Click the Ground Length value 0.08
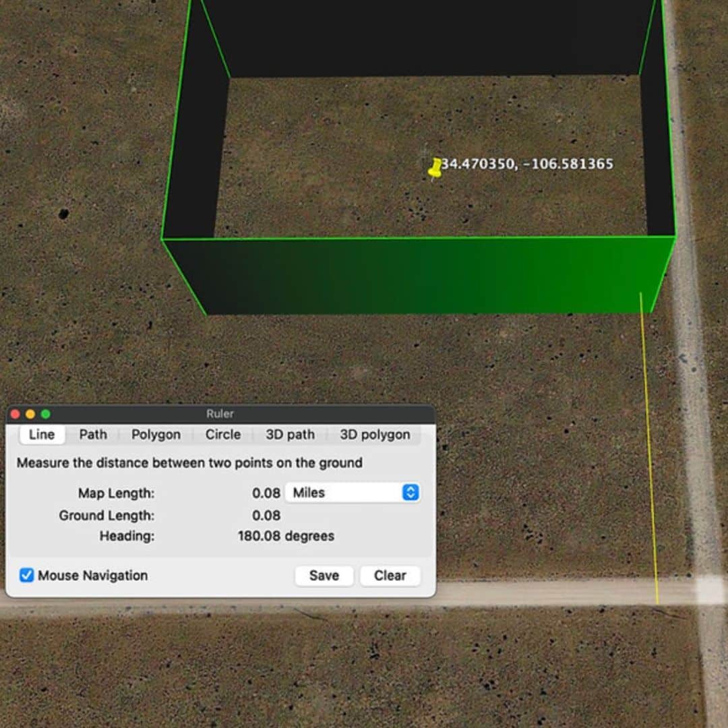The image size is (728, 728). tap(266, 516)
